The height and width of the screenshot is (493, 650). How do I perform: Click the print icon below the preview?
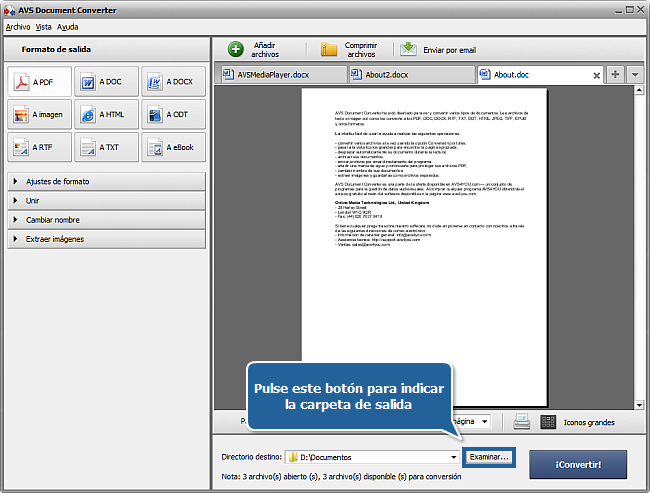tap(521, 422)
